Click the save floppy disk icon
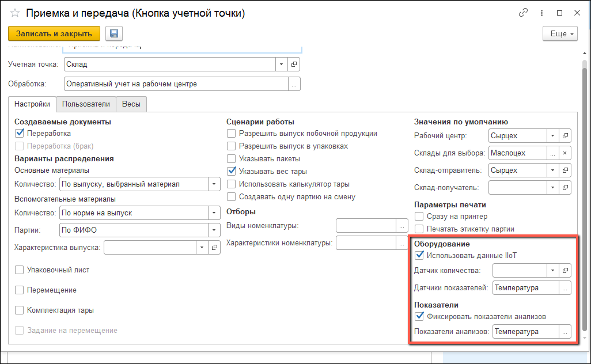591x364 pixels. tap(114, 33)
